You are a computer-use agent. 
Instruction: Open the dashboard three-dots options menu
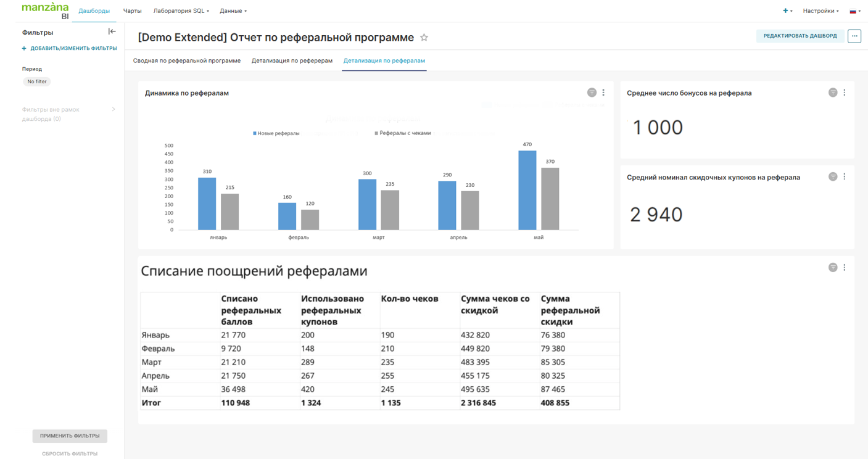[x=854, y=36]
